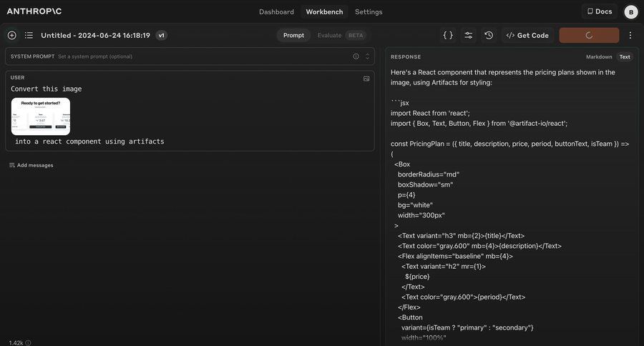Open the variables curly braces icon
Screen dimensions: 644x346
click(448, 35)
